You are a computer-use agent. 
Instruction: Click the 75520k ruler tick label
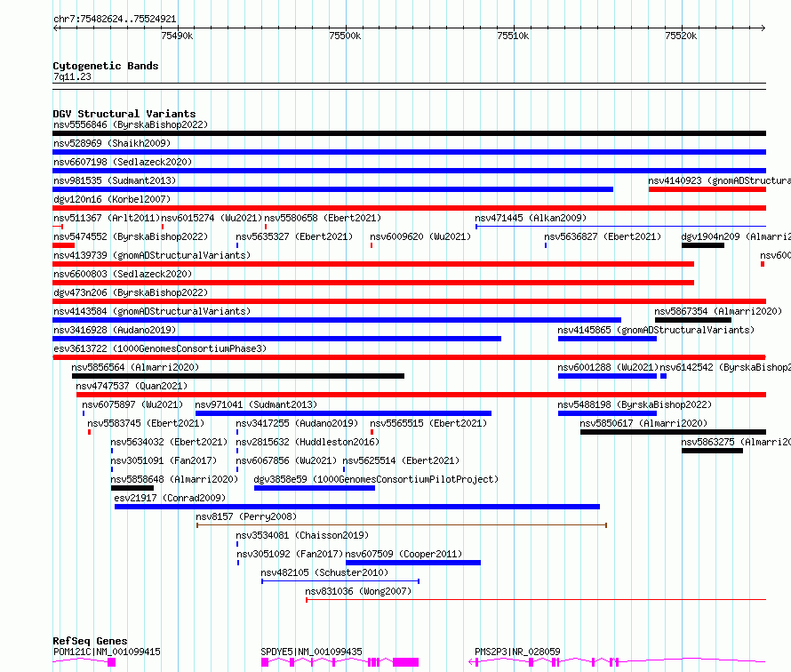[681, 36]
